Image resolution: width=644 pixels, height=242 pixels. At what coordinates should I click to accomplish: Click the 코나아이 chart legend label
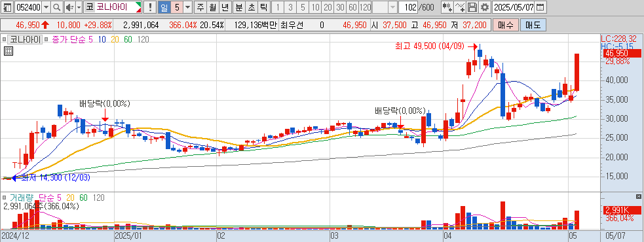25,39
